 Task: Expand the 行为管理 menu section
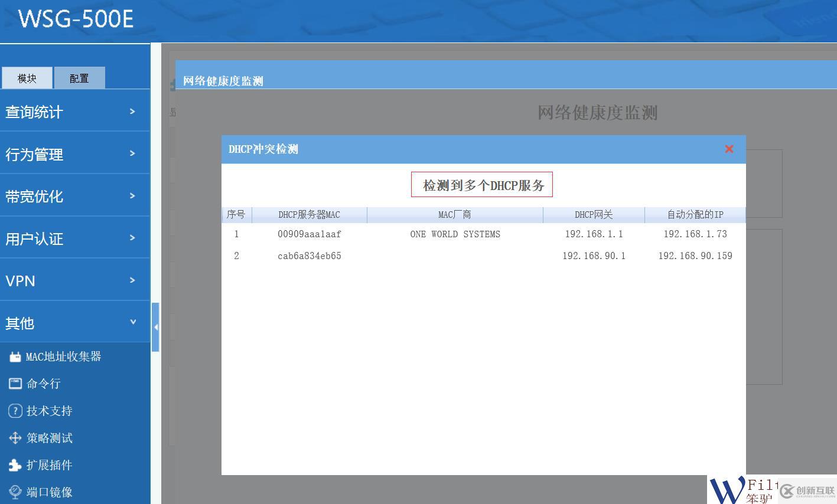click(75, 153)
